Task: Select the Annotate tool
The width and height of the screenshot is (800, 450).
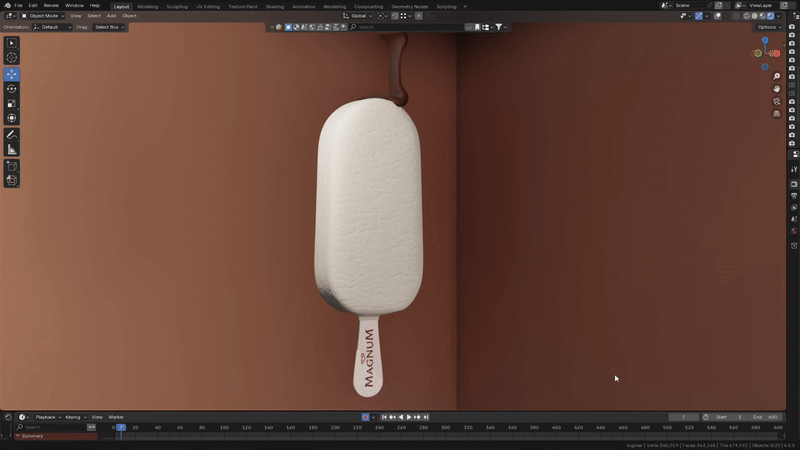Action: pyautogui.click(x=12, y=135)
